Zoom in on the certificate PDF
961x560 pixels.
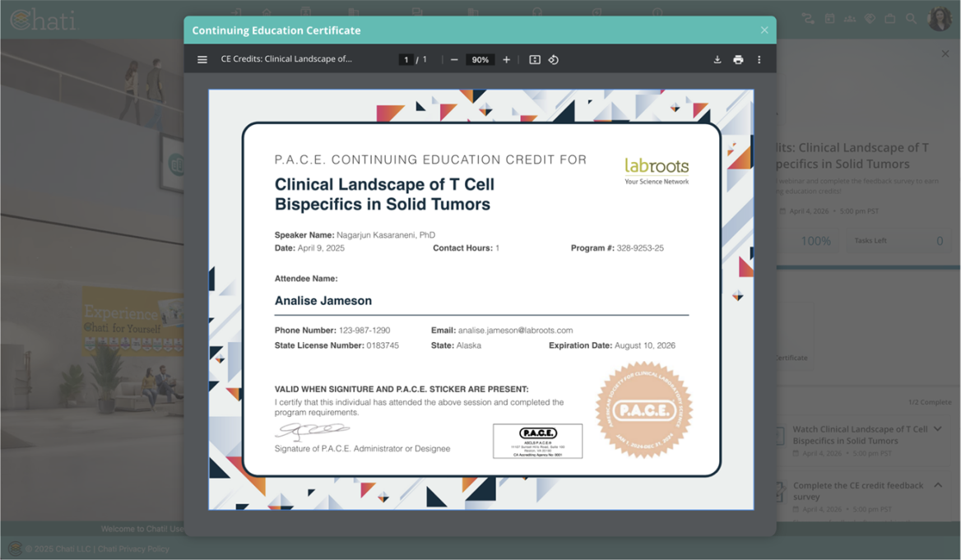(506, 59)
